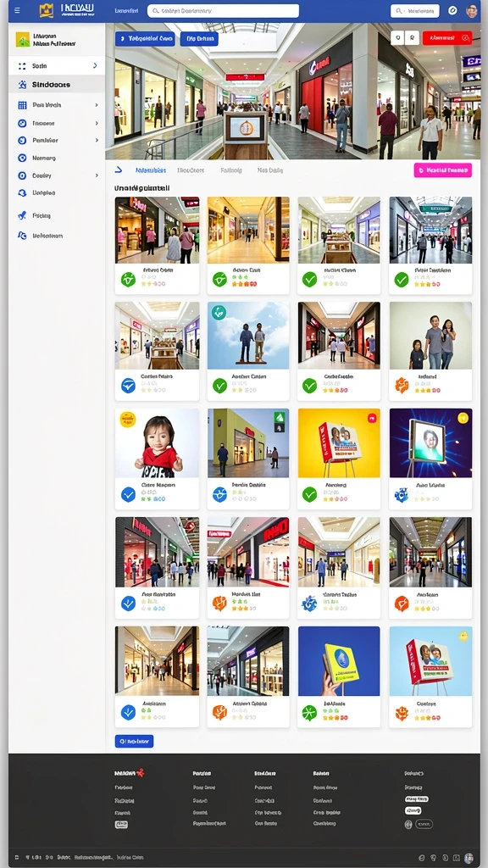This screenshot has height=868, width=488.
Task: Click the four-dots icon in the sidebar
Action: [22, 66]
